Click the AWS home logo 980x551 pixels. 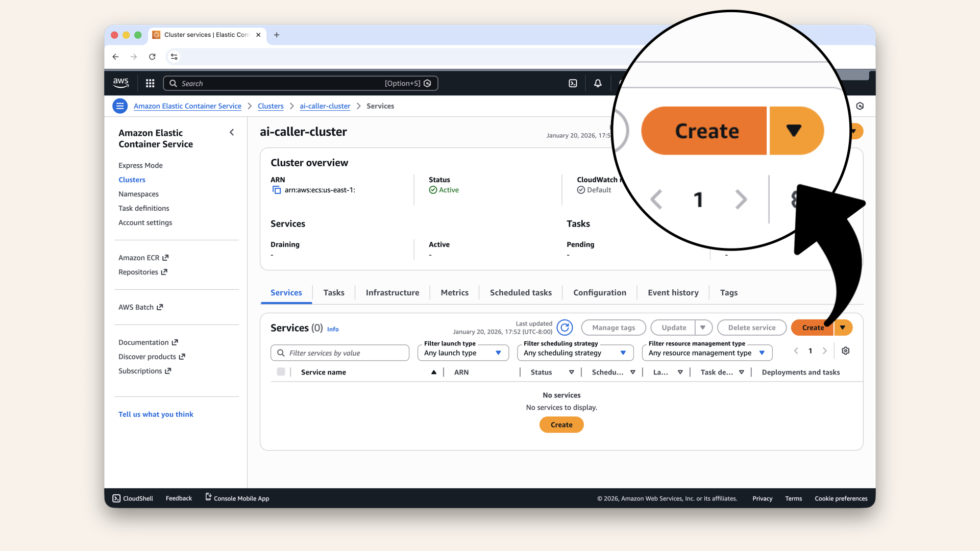click(120, 83)
